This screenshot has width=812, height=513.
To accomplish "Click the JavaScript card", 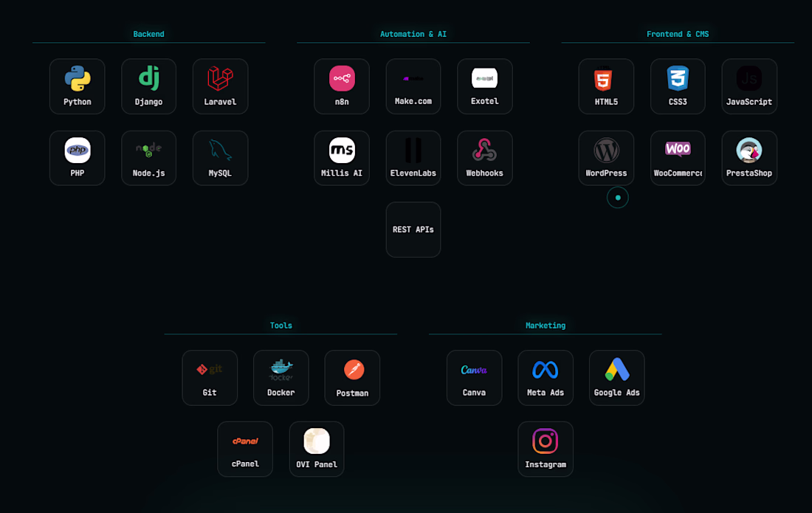I will click(749, 86).
